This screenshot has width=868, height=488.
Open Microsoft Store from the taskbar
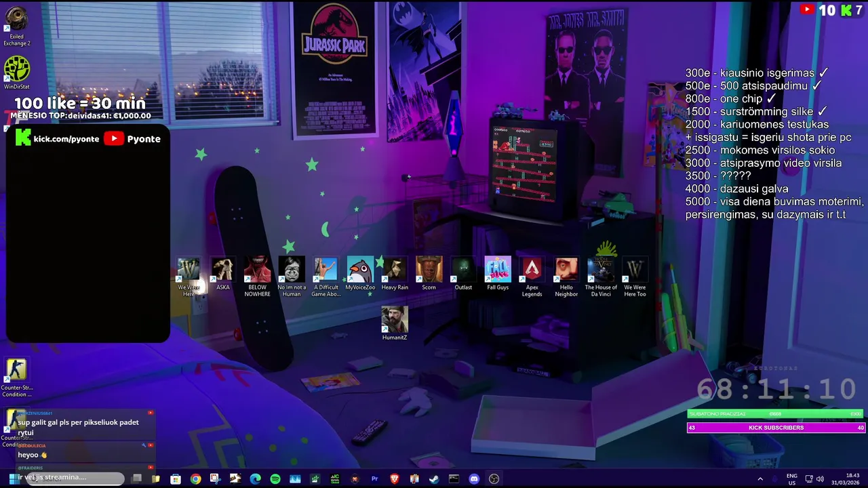tap(175, 479)
